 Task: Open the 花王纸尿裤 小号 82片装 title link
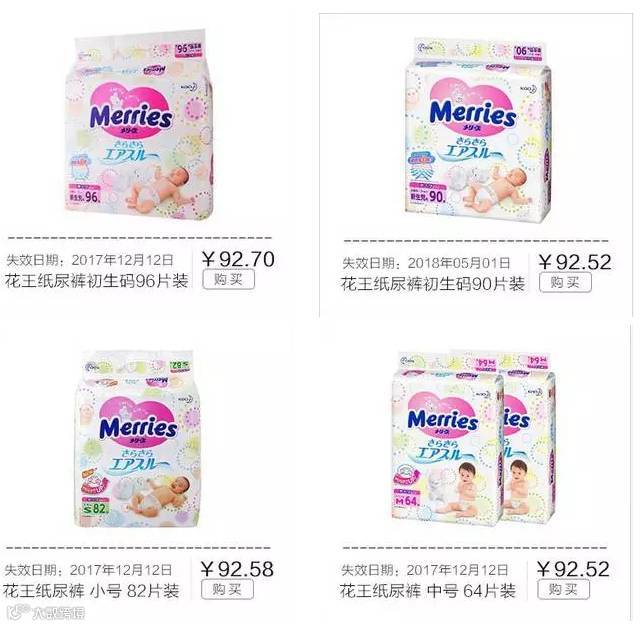(x=91, y=591)
